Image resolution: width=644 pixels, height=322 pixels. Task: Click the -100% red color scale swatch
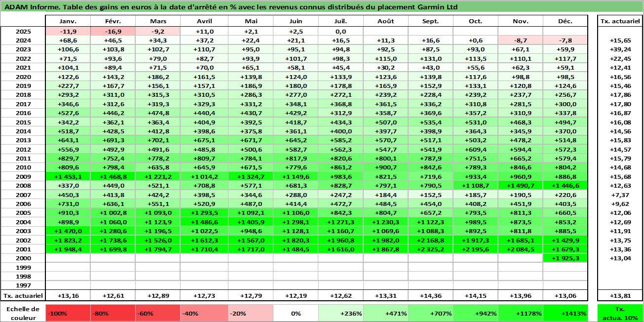click(68, 313)
